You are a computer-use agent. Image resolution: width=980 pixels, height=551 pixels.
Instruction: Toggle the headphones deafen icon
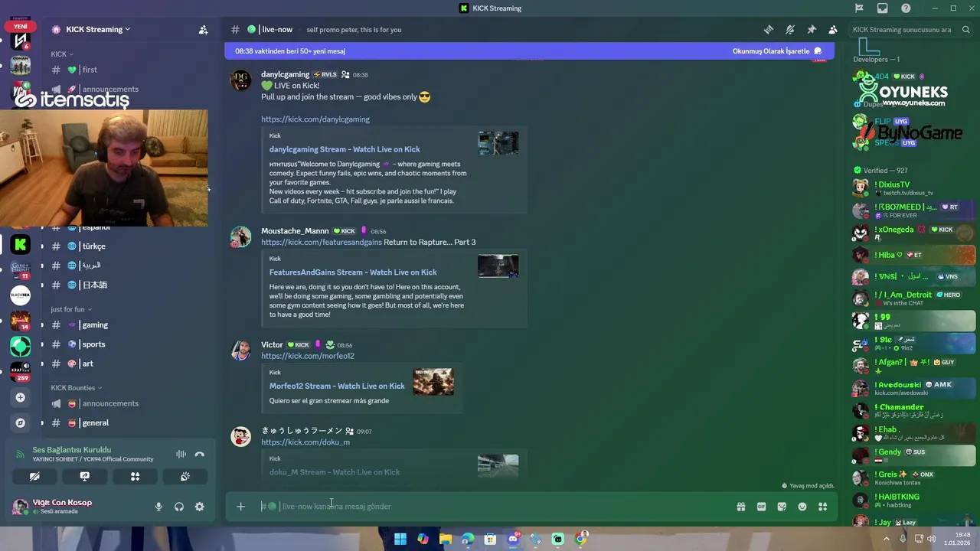(179, 507)
